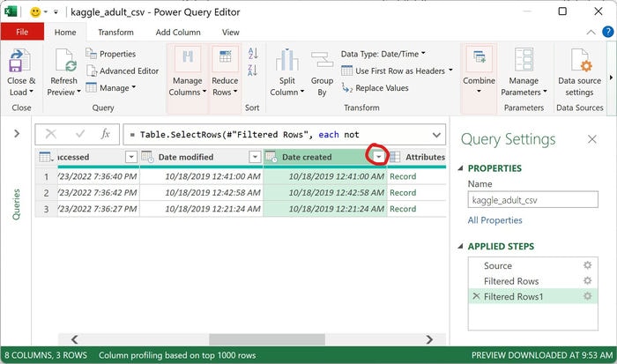Click the Combine icon

tap(479, 58)
